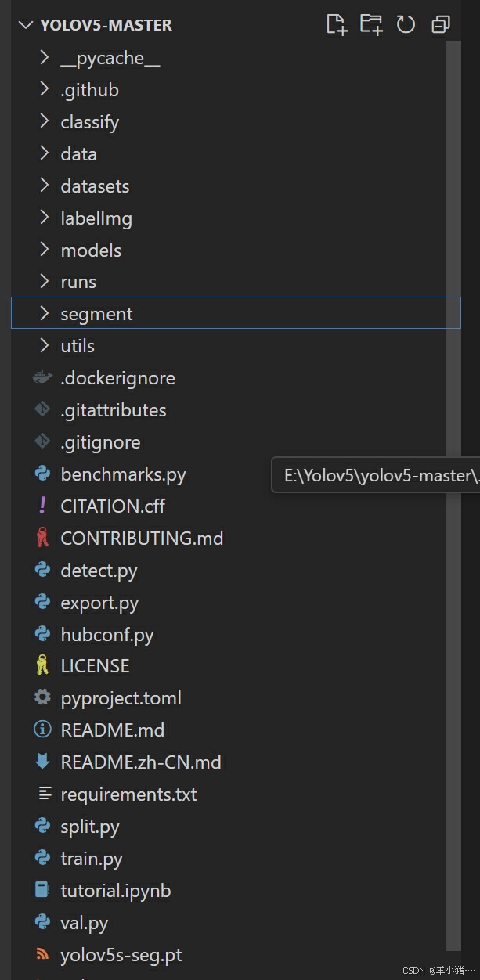Open hubconf.py in the editor

[x=107, y=635]
